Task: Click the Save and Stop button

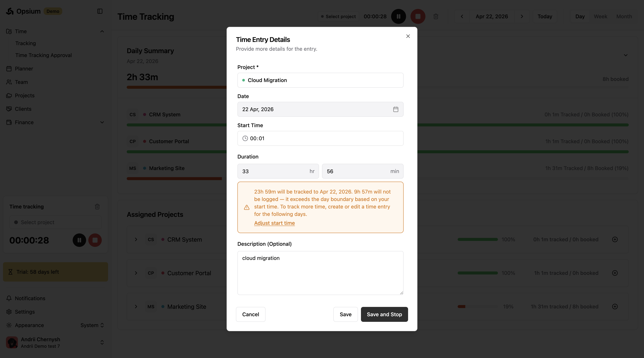Action: pyautogui.click(x=384, y=315)
